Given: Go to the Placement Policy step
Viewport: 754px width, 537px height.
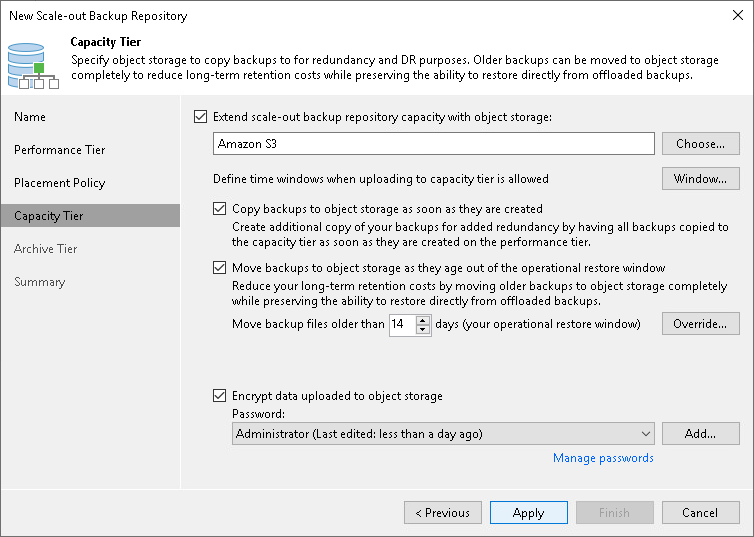Looking at the screenshot, I should coord(60,183).
